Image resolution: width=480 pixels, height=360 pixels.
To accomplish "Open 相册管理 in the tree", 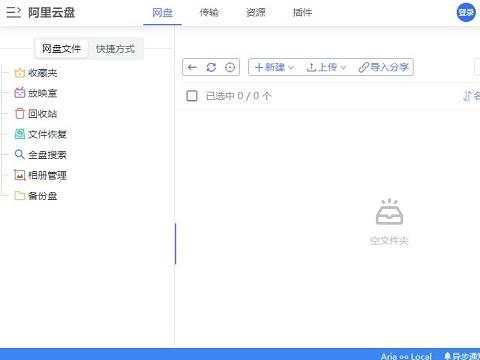I will pyautogui.click(x=47, y=175).
